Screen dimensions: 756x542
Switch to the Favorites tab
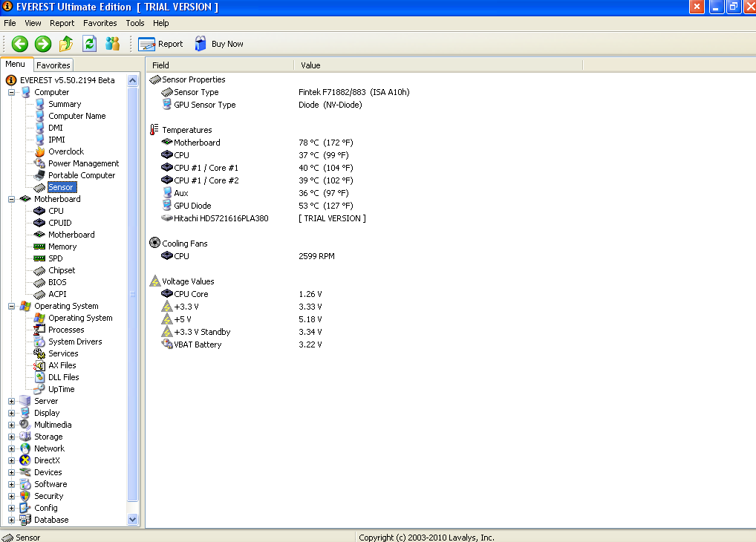click(53, 65)
